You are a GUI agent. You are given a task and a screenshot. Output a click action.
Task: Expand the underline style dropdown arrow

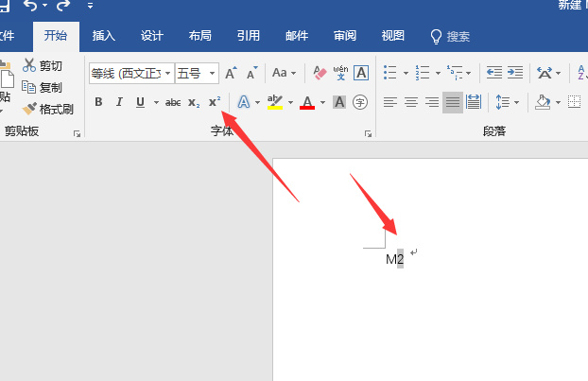156,102
